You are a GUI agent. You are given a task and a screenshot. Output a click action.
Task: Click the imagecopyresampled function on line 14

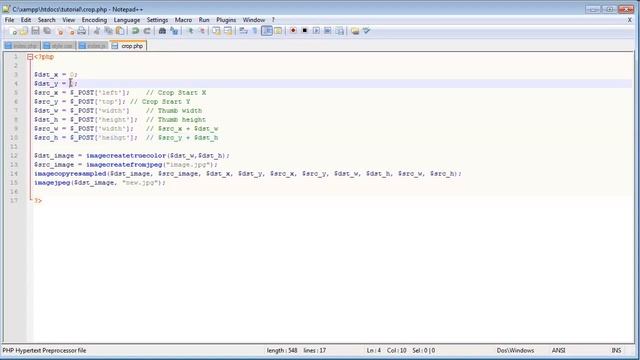point(70,174)
